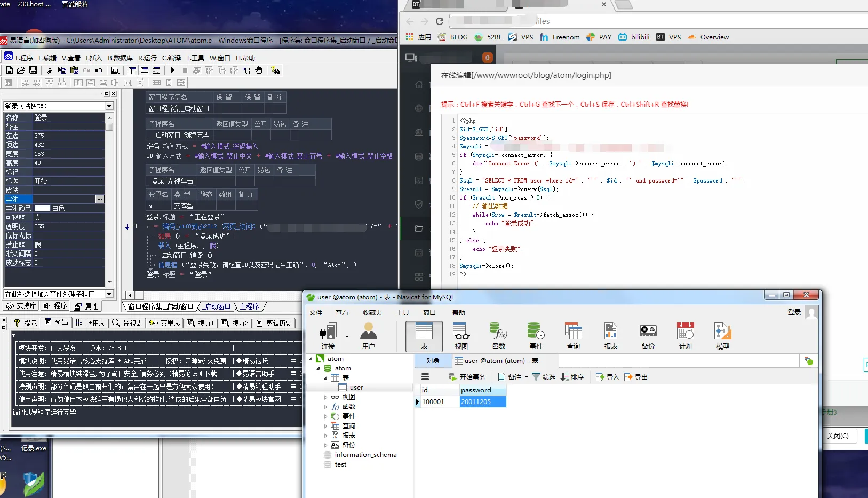Image resolution: width=868 pixels, height=498 pixels.
Task: Click the 筛选 filter icon in Navicat
Action: 544,377
